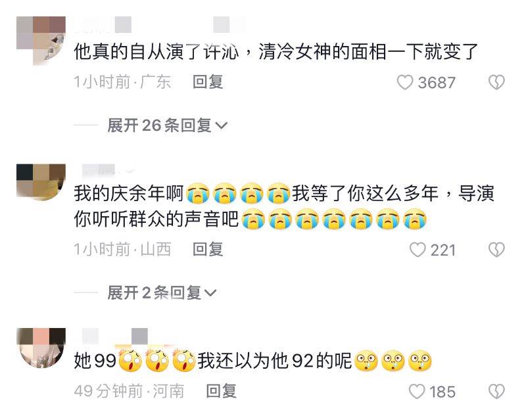Like the comment with 185 likes
This screenshot has height=420, width=526.
click(x=417, y=392)
